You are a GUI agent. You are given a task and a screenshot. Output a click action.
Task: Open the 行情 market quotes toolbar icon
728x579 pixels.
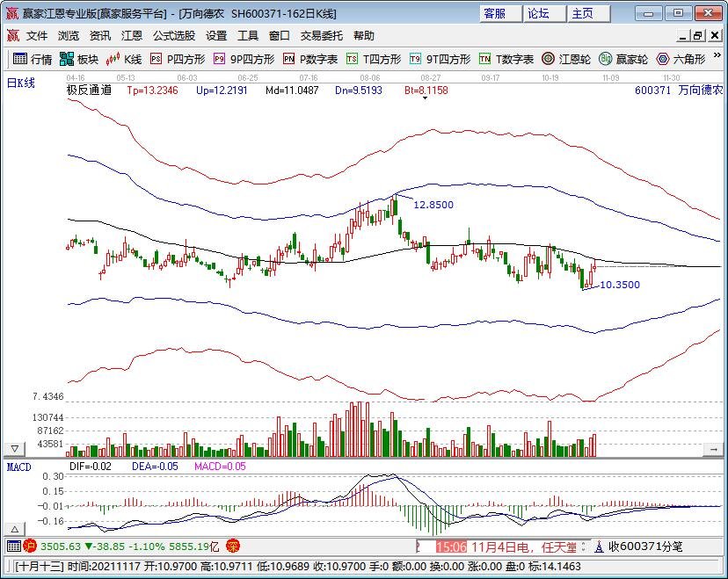click(x=32, y=59)
